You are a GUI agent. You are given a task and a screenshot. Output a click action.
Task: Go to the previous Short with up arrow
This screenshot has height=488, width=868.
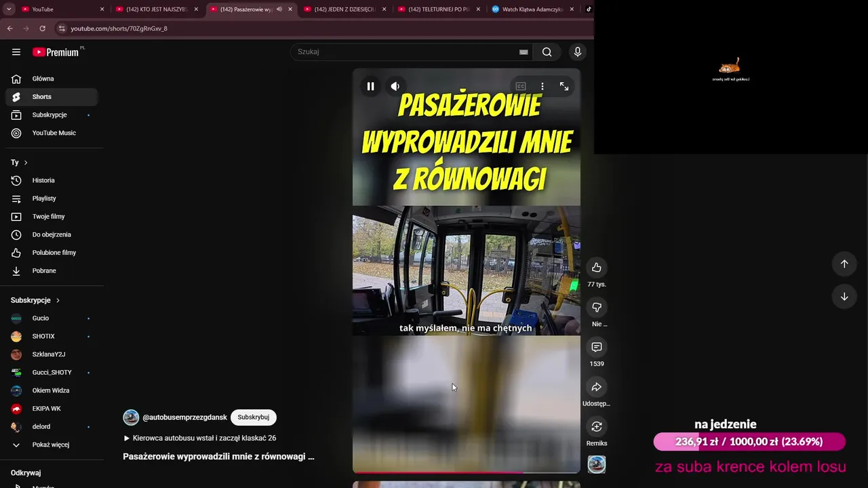(x=844, y=264)
